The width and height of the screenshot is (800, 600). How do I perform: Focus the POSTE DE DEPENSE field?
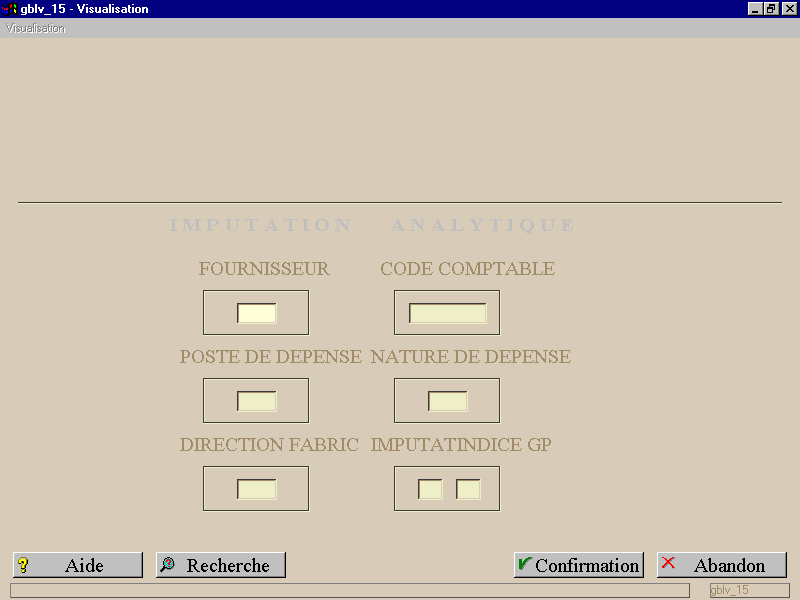(257, 401)
